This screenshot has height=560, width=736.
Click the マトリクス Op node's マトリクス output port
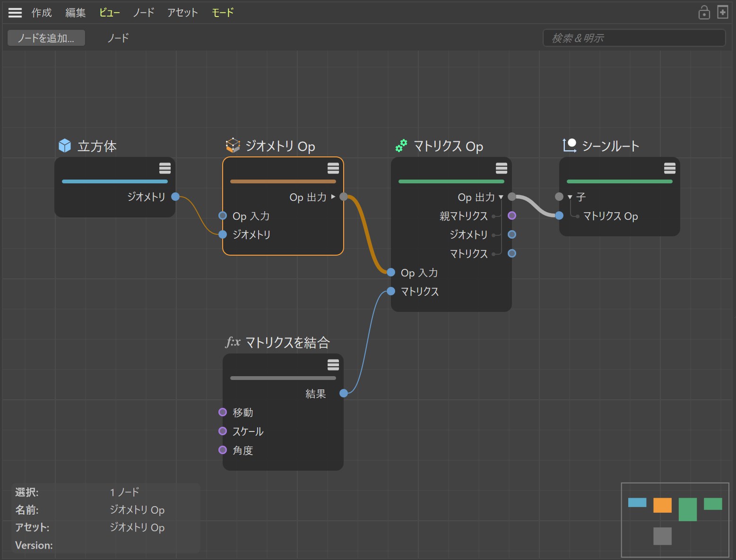pos(512,253)
